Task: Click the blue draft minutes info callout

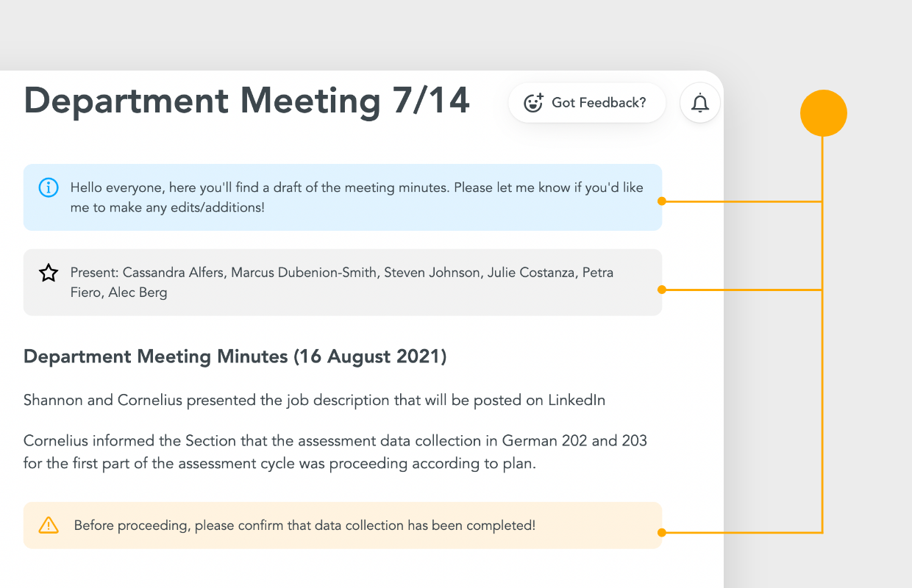Action: (343, 197)
